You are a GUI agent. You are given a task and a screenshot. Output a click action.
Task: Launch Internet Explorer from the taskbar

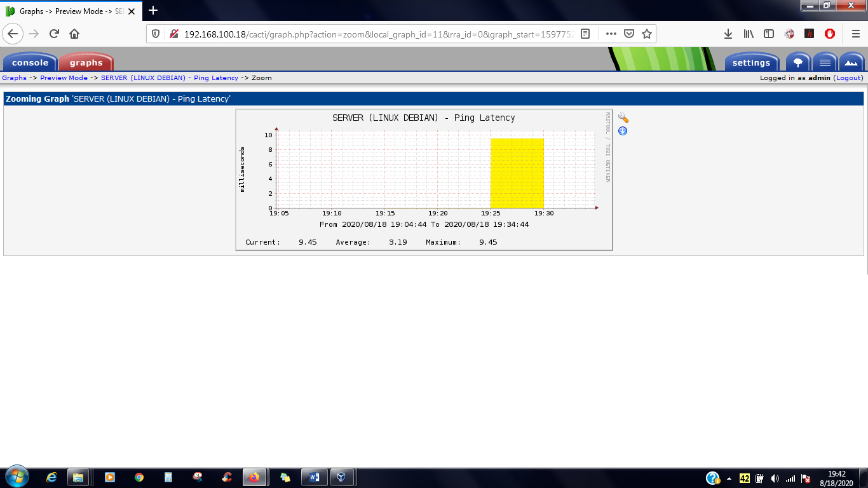click(x=52, y=477)
